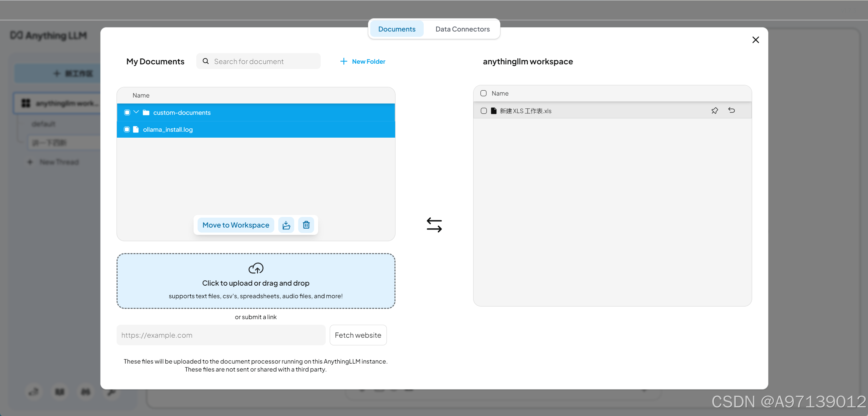
Task: Click the cloud upload icon
Action: point(256,268)
